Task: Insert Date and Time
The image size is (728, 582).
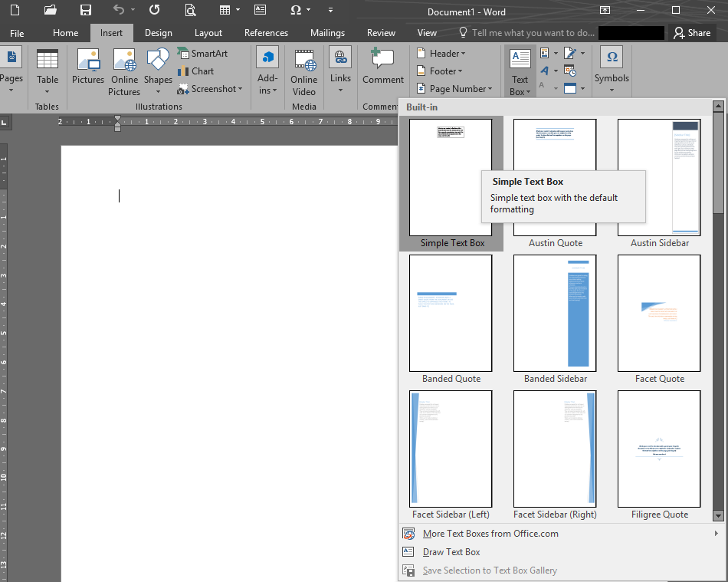Action: [x=570, y=71]
